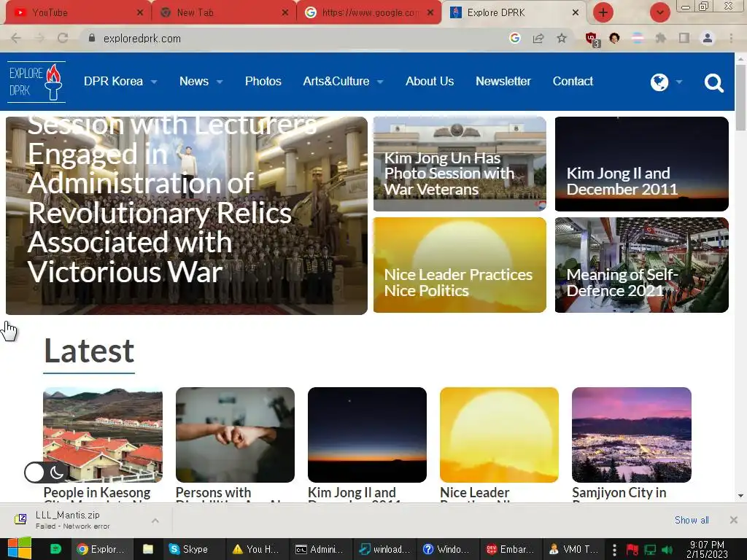Reload the page
Screen dimensions: 747x560
tap(63, 39)
